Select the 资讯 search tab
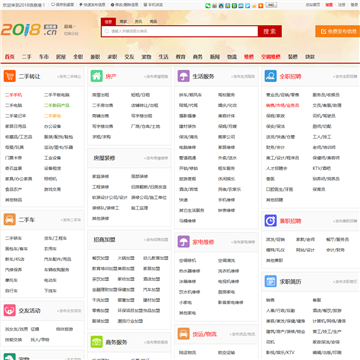Image resolution: width=360 pixels, height=360 pixels. click(138, 21)
